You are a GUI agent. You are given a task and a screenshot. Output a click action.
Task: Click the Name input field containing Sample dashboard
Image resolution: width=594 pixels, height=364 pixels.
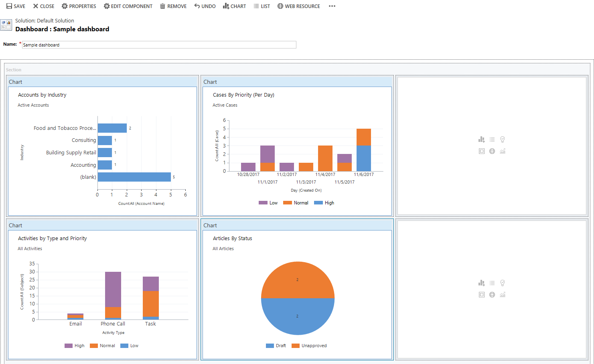point(159,44)
